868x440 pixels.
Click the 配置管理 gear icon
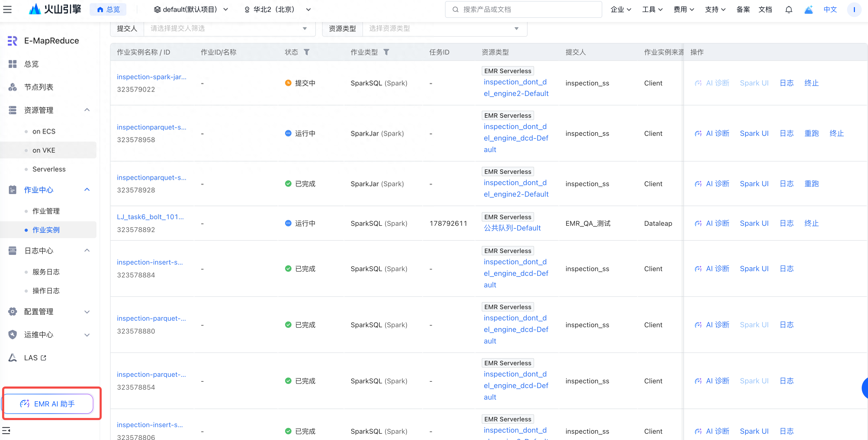(x=13, y=312)
